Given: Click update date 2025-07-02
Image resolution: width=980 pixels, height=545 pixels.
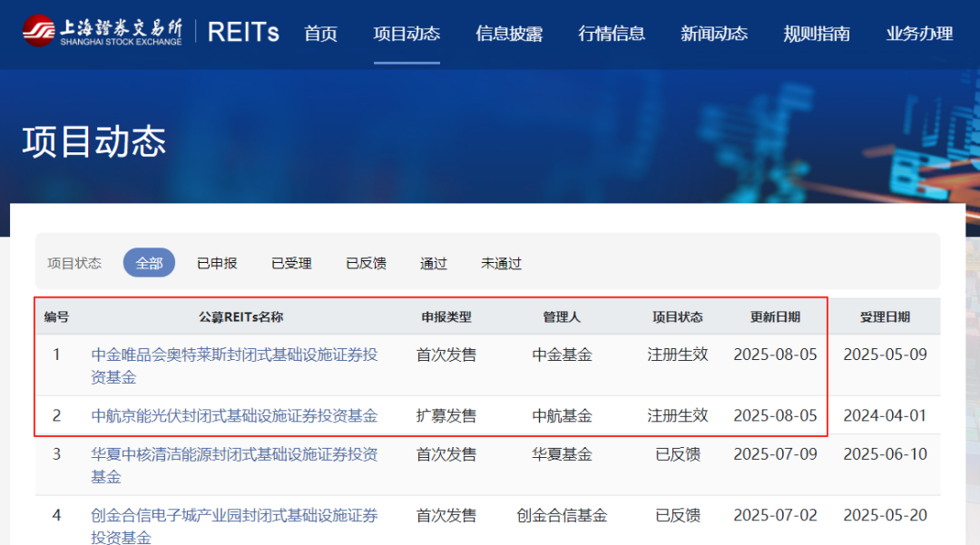Looking at the screenshot, I should (x=775, y=516).
